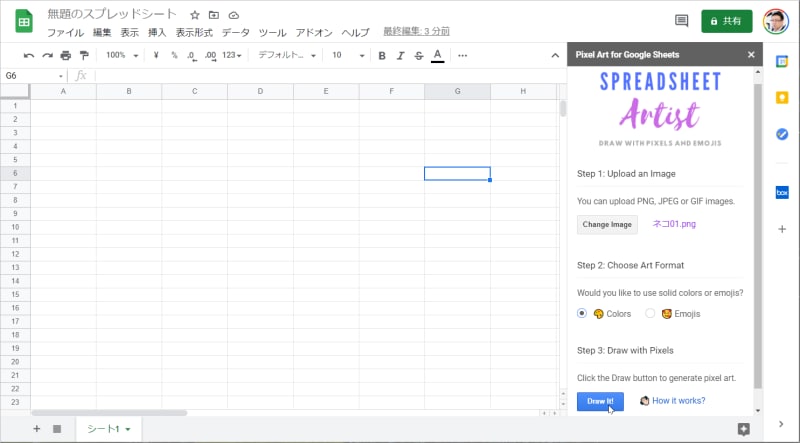Open the How it works? link
Image resolution: width=800 pixels, height=443 pixels.
pos(678,401)
